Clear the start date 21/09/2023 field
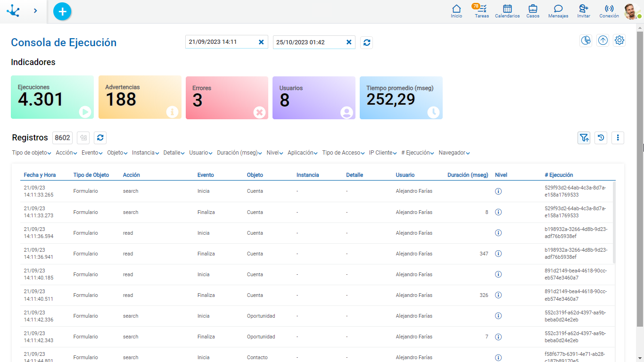 [x=261, y=42]
